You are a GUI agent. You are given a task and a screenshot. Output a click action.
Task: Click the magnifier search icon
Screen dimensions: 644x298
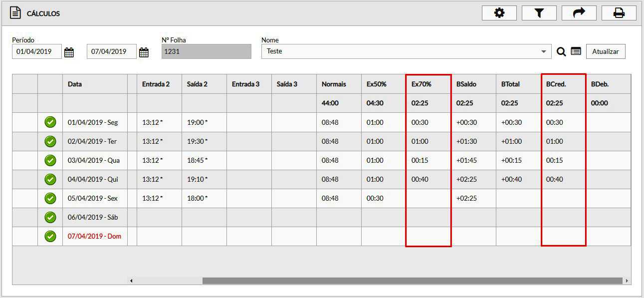tap(561, 51)
